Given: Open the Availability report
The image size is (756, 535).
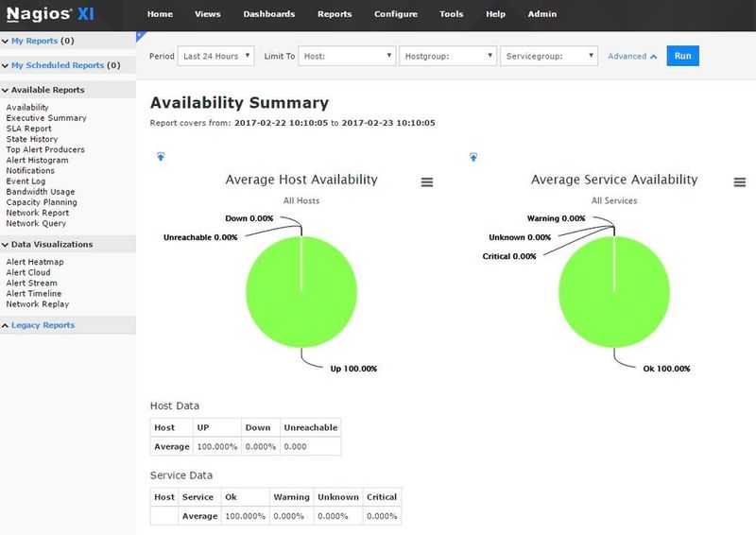Looking at the screenshot, I should pyautogui.click(x=27, y=108).
